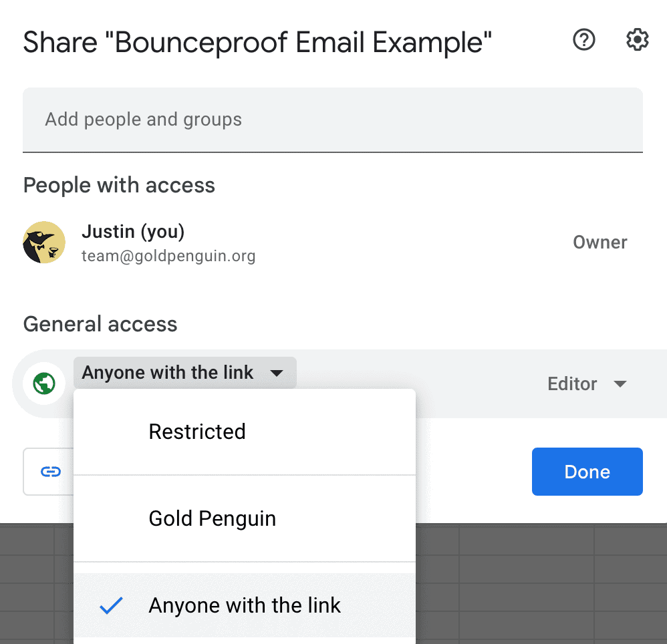
Task: Open sharing settings gear icon
Action: click(x=637, y=41)
